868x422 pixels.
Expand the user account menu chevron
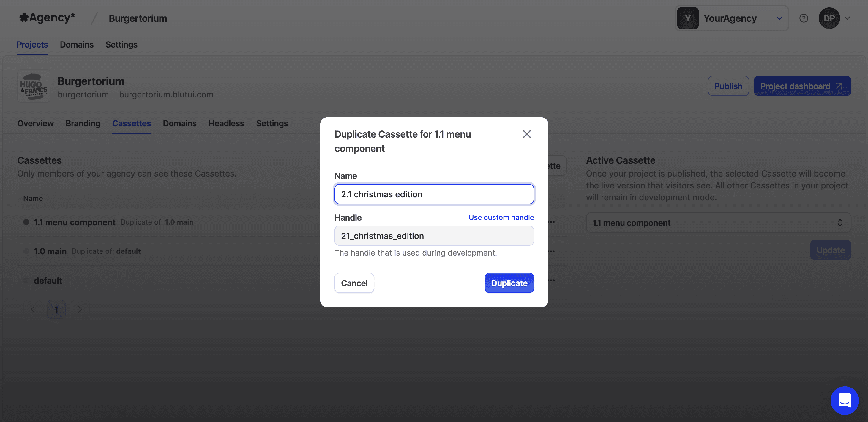coord(847,18)
